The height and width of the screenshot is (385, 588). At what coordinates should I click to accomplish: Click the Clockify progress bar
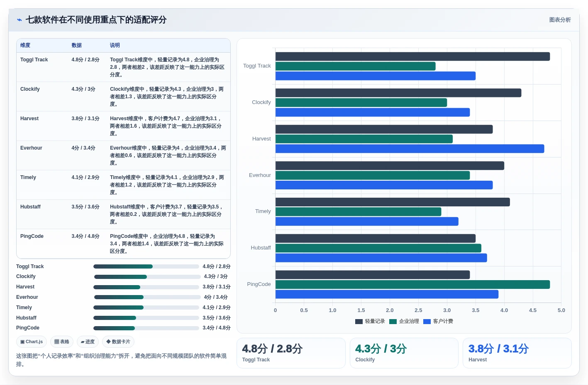pos(147,277)
